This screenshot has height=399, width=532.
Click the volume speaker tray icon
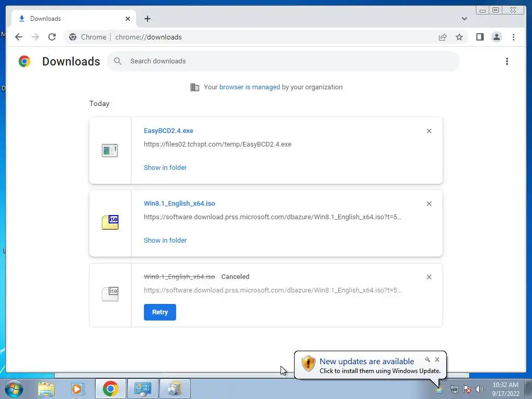pyautogui.click(x=480, y=389)
